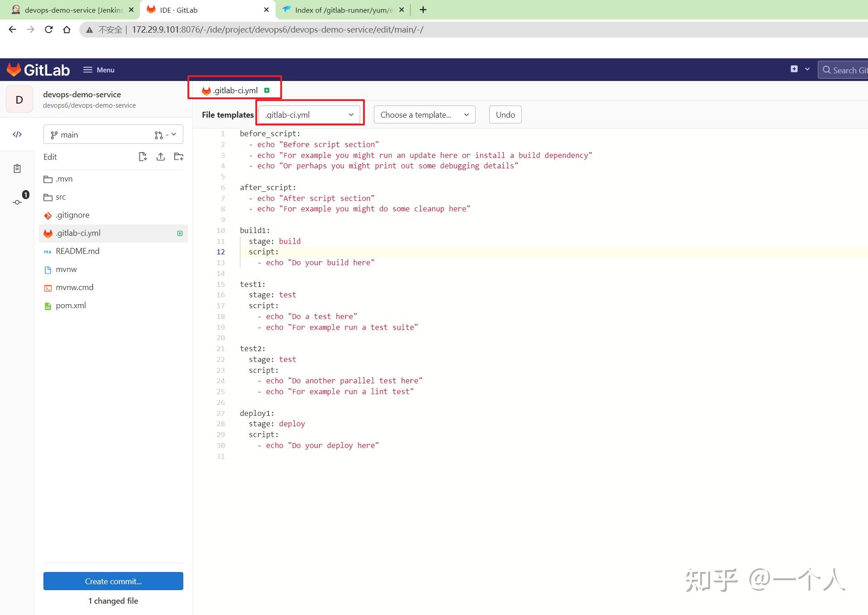The width and height of the screenshot is (868, 615).
Task: Open the new item plus icon in navbar
Action: (794, 69)
